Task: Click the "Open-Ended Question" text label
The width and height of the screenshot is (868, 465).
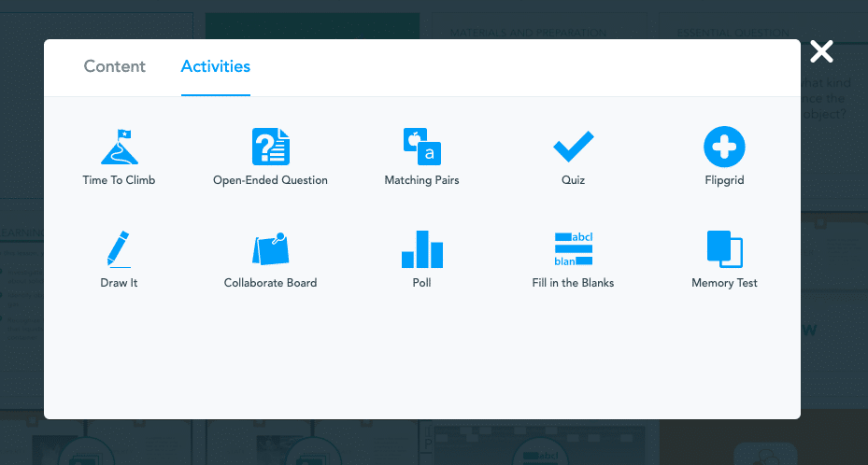Action: click(270, 180)
